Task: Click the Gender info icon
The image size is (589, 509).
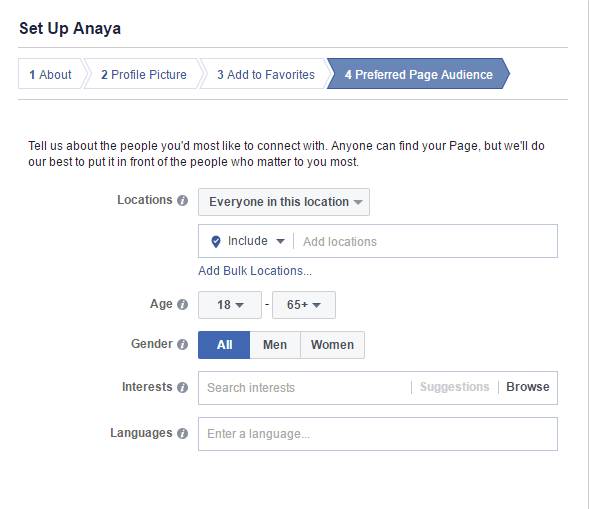Action: 183,344
